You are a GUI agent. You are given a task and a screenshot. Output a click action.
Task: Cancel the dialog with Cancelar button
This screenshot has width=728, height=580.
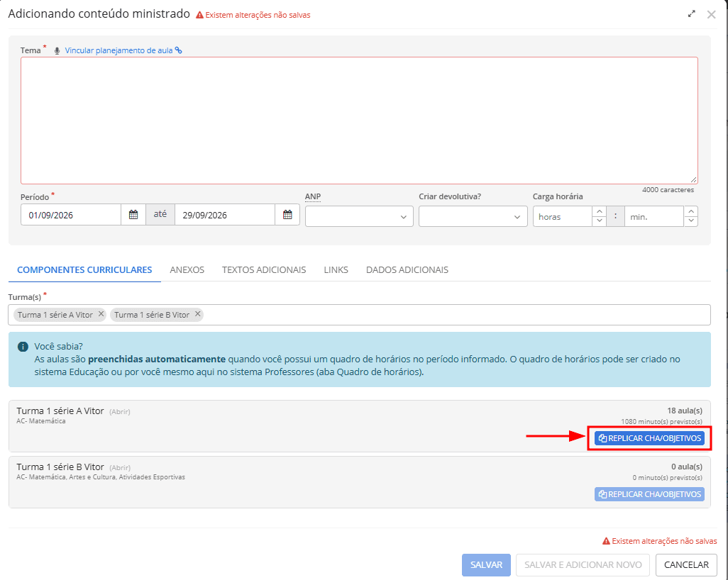[686, 565]
